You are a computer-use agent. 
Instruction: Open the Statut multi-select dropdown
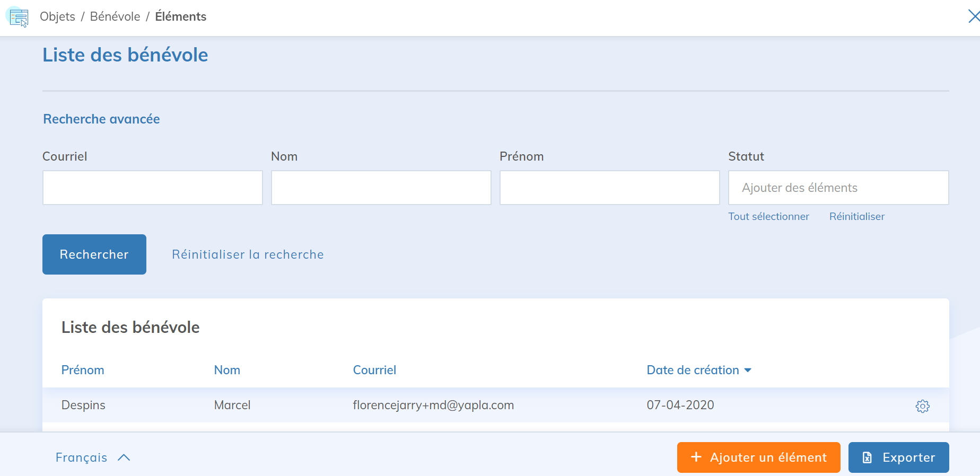(838, 188)
